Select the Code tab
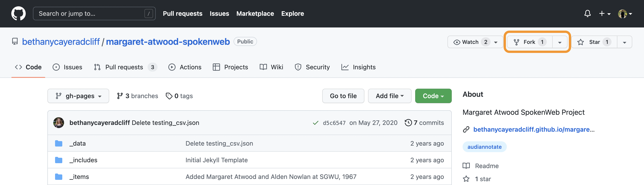Screen dimensions: 644x185 pos(28,67)
